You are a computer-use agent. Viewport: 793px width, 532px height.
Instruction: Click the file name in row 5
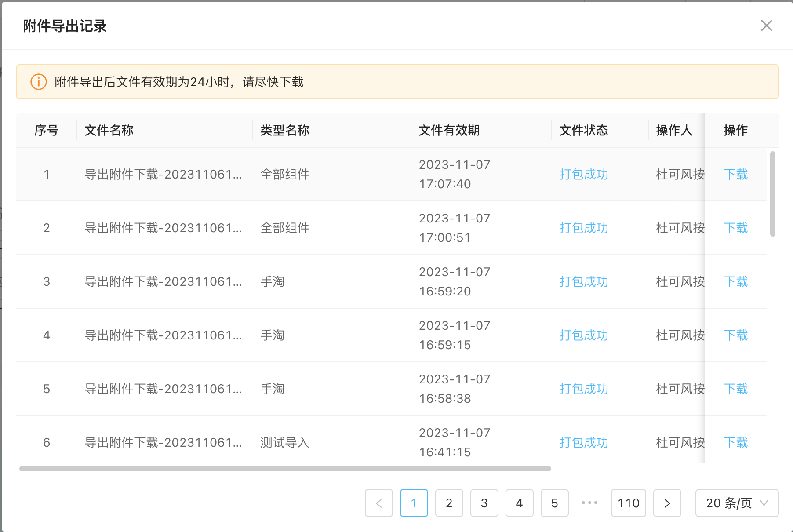pyautogui.click(x=163, y=389)
